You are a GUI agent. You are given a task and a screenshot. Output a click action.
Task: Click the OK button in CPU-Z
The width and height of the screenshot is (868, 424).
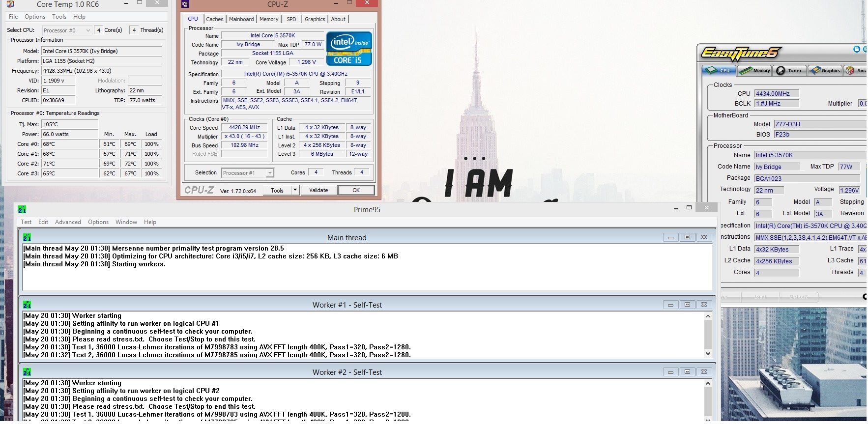coord(356,190)
